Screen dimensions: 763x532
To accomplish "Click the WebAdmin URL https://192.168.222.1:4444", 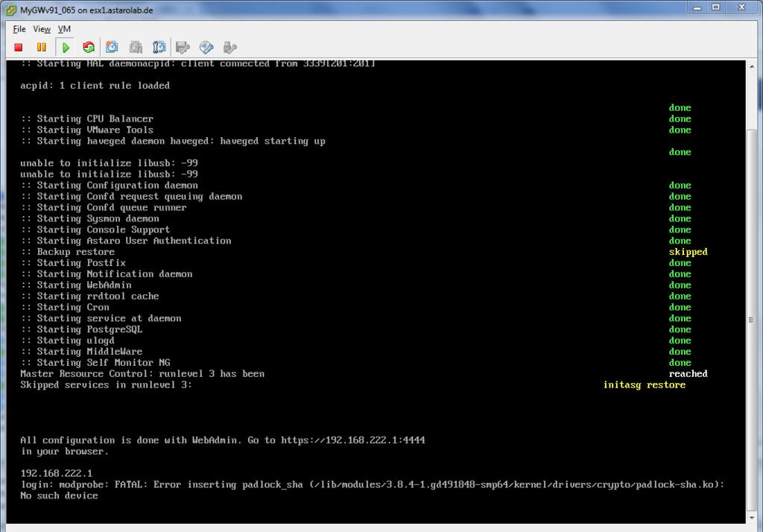I will pyautogui.click(x=352, y=440).
